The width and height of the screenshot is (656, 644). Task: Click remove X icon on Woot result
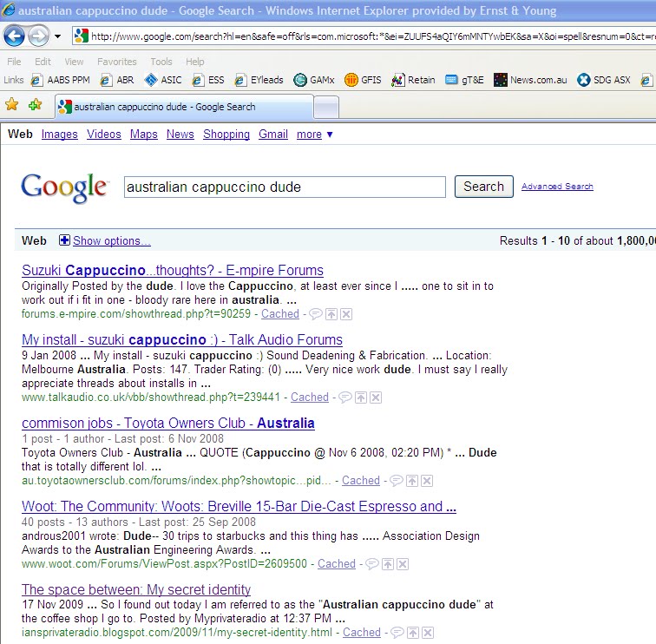[x=403, y=564]
